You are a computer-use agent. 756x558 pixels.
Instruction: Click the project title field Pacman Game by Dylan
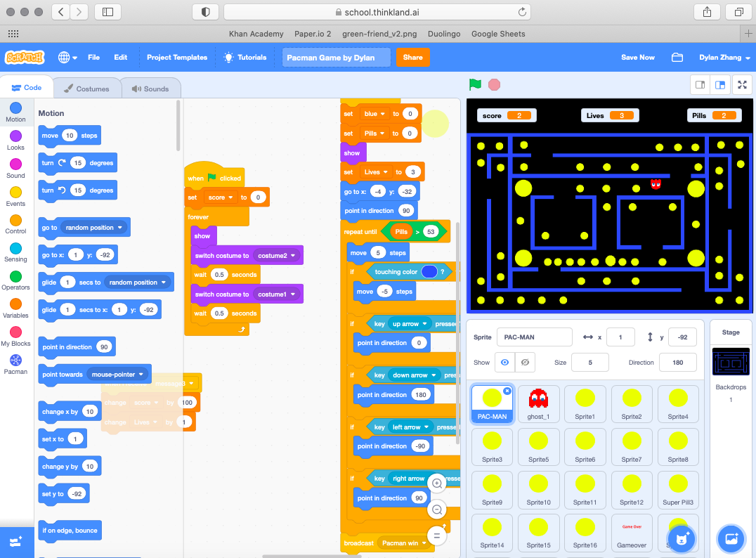(336, 58)
